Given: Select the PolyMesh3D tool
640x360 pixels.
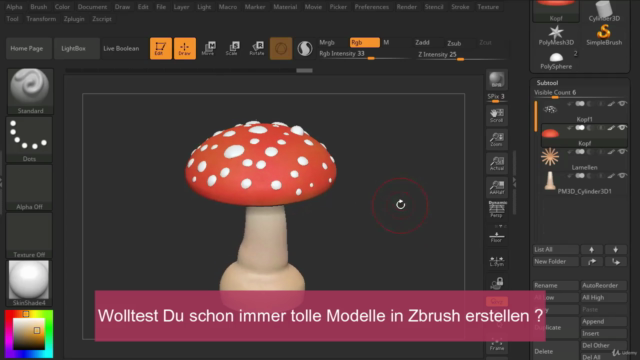Looking at the screenshot, I should point(556,35).
